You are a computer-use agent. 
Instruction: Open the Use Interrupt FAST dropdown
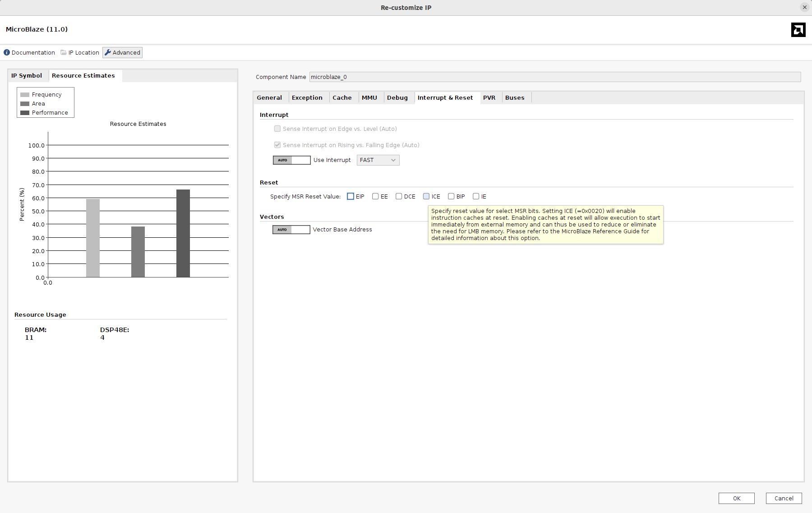(x=378, y=160)
